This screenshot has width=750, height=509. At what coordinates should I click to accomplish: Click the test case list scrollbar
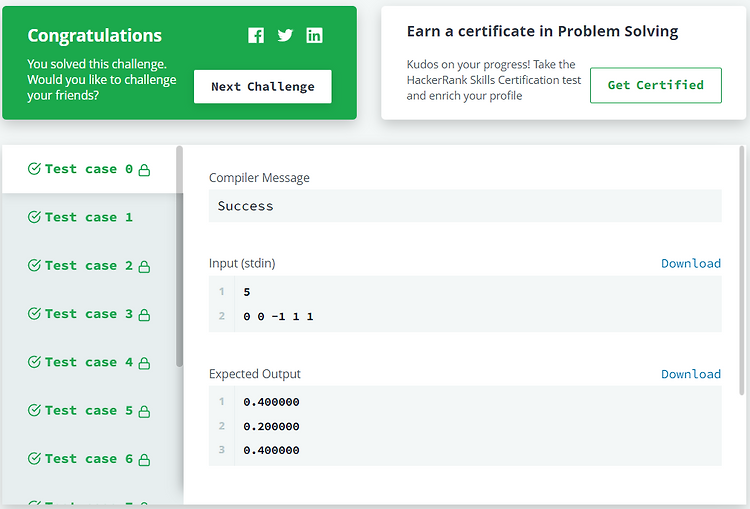pos(179,256)
